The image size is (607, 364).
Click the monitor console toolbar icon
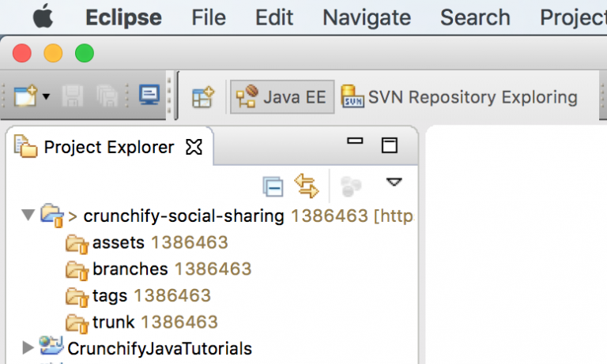point(149,96)
